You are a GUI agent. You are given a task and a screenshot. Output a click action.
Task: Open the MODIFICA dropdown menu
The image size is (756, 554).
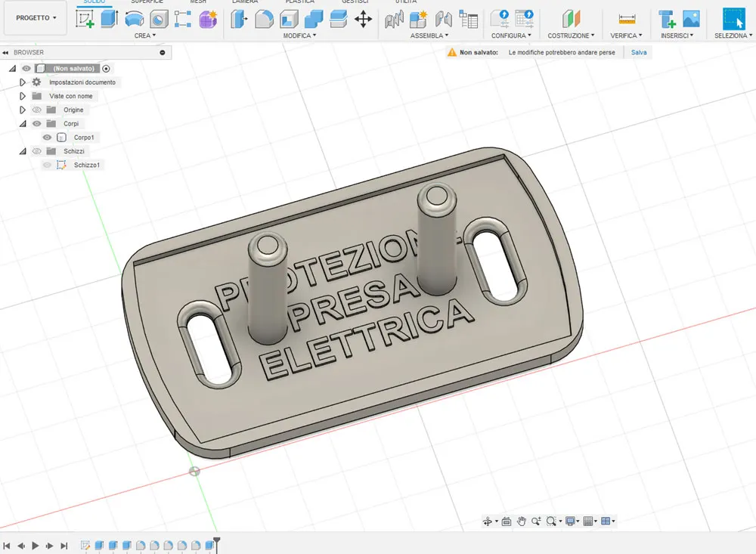pos(299,36)
